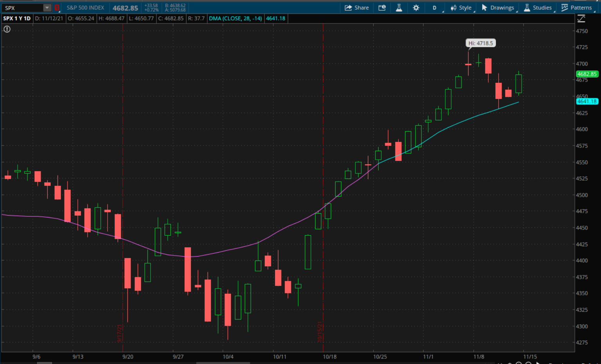Click the 9/6 date on time axis
This screenshot has width=601, height=364.
click(x=36, y=357)
